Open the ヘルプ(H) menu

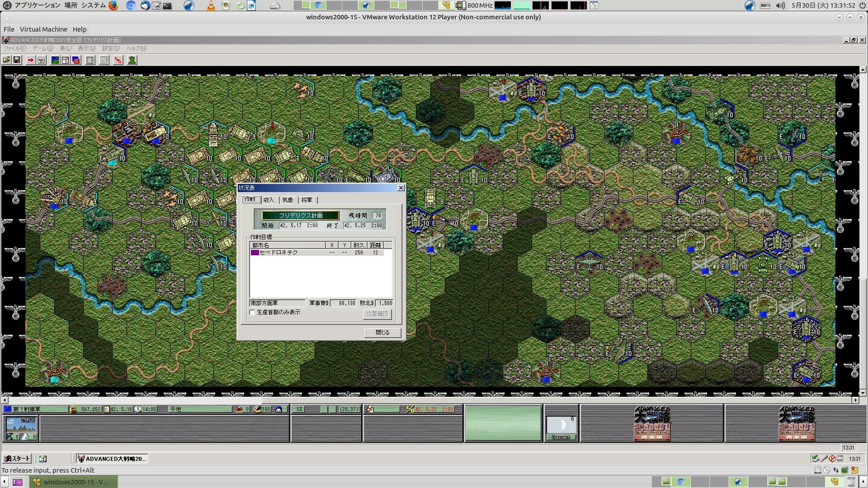[136, 48]
